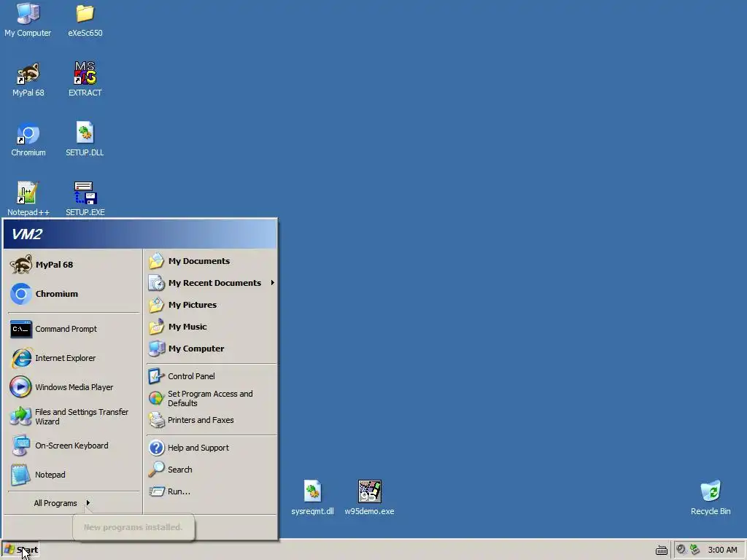Select w95demo.exe on the desktop

(369, 498)
